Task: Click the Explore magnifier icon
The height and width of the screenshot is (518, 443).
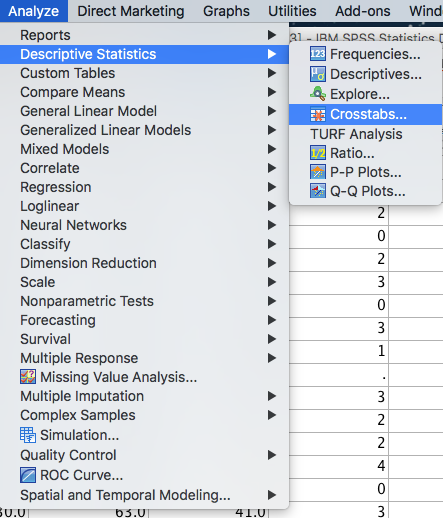Action: 318,94
